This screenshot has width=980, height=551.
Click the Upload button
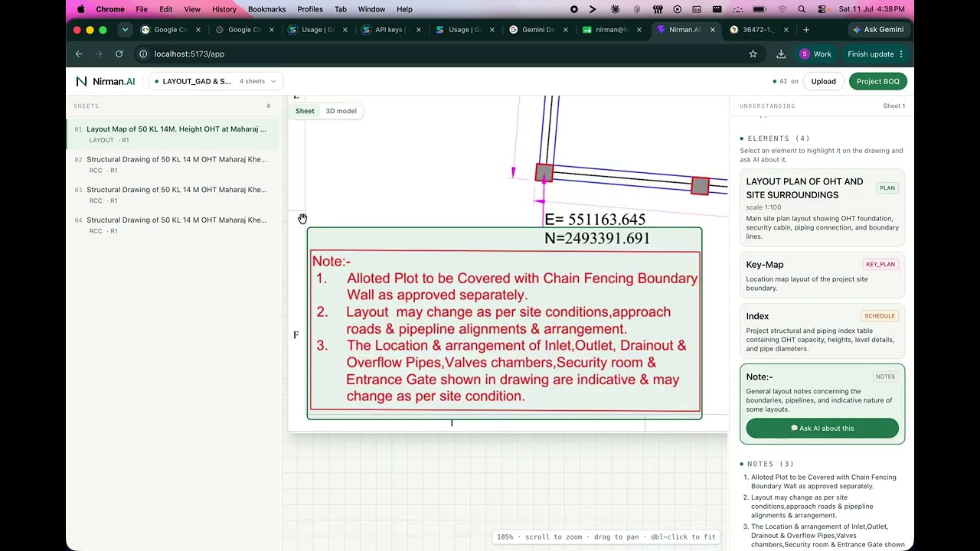point(823,81)
